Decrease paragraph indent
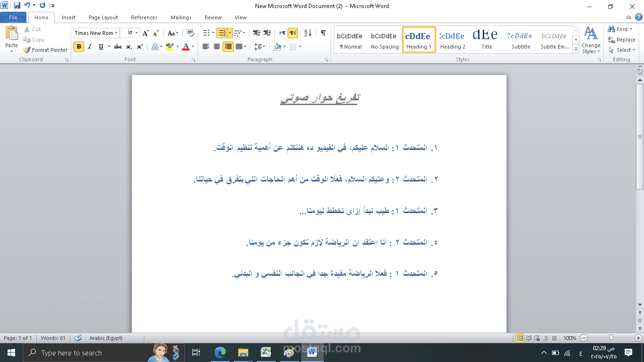The image size is (644, 362). click(x=256, y=33)
